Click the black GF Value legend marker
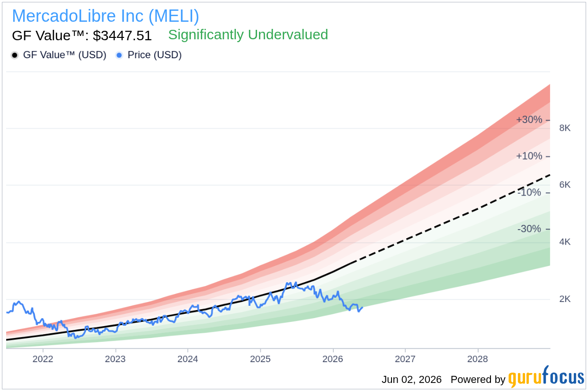Image resolution: width=588 pixels, height=391 pixels. [x=15, y=55]
